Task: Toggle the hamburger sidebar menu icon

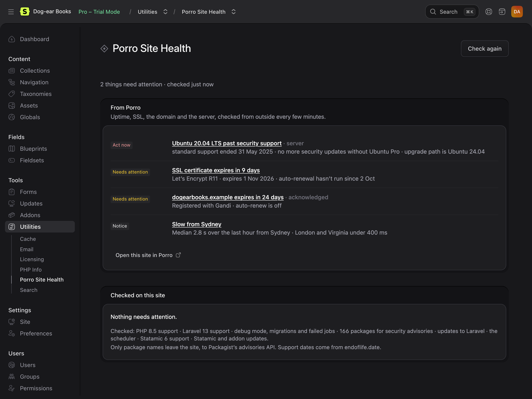Action: tap(11, 12)
